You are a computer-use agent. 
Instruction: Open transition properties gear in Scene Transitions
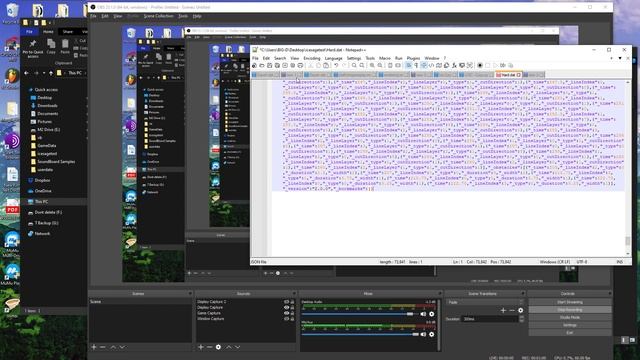tap(520, 310)
